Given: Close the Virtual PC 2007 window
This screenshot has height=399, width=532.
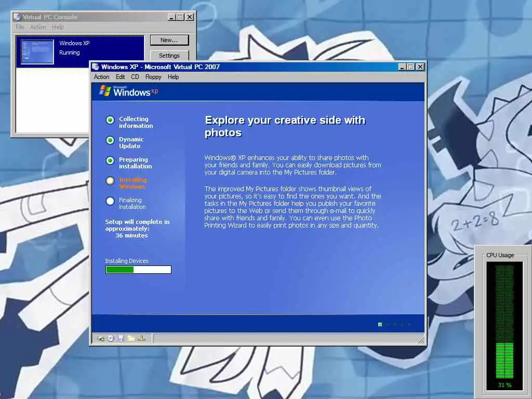Looking at the screenshot, I should [x=420, y=67].
